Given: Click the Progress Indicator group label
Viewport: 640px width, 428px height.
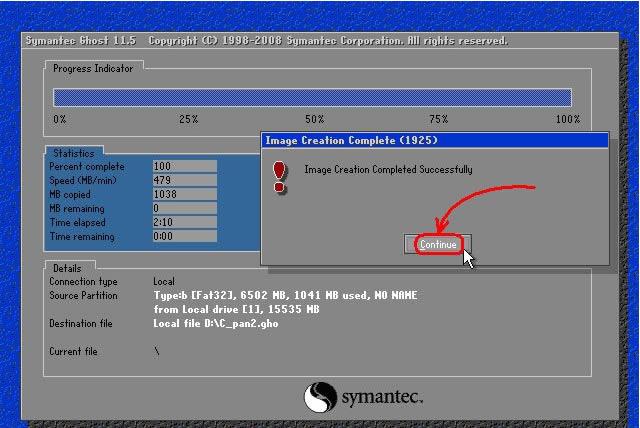Looking at the screenshot, I should pyautogui.click(x=93, y=69).
